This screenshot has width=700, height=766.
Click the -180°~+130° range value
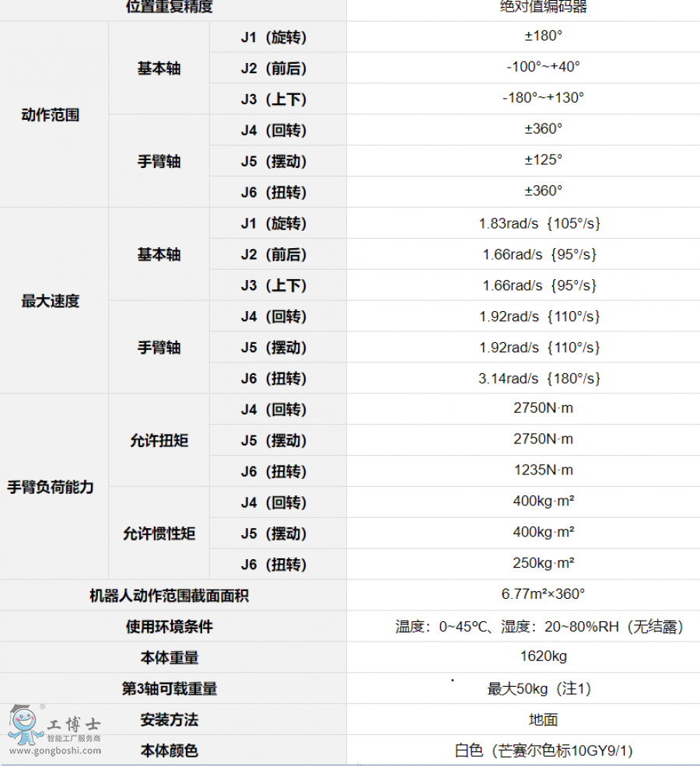pos(543,98)
